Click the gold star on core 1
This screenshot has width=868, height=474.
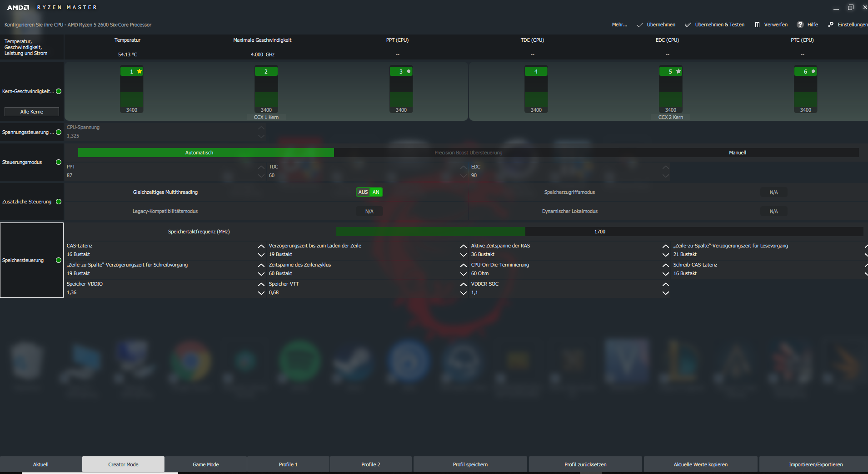(140, 71)
